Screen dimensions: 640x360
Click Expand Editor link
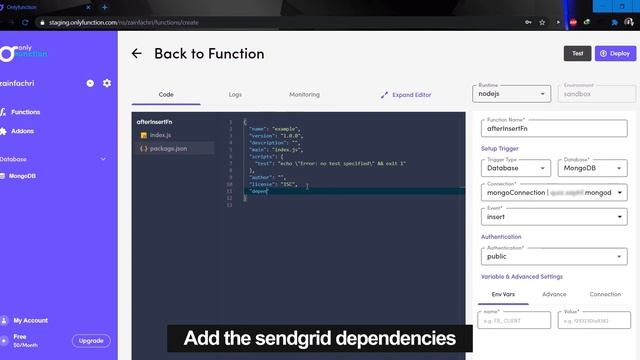[x=411, y=95]
